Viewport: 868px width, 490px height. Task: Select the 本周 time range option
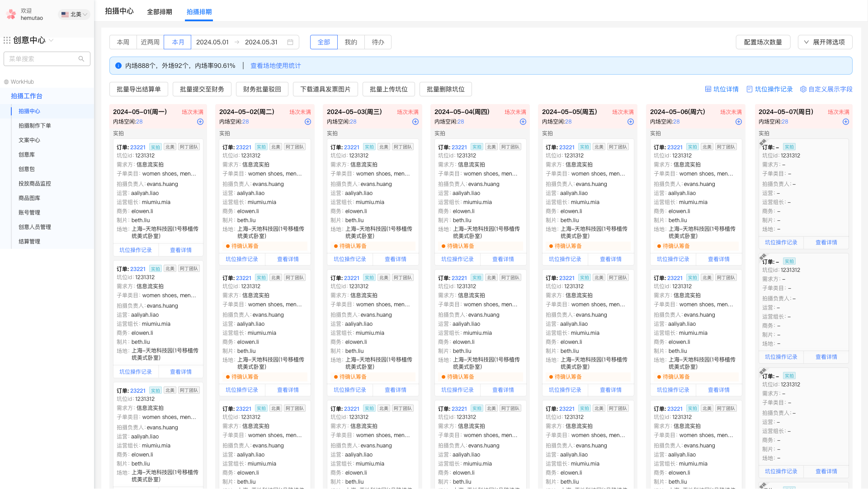(x=123, y=42)
